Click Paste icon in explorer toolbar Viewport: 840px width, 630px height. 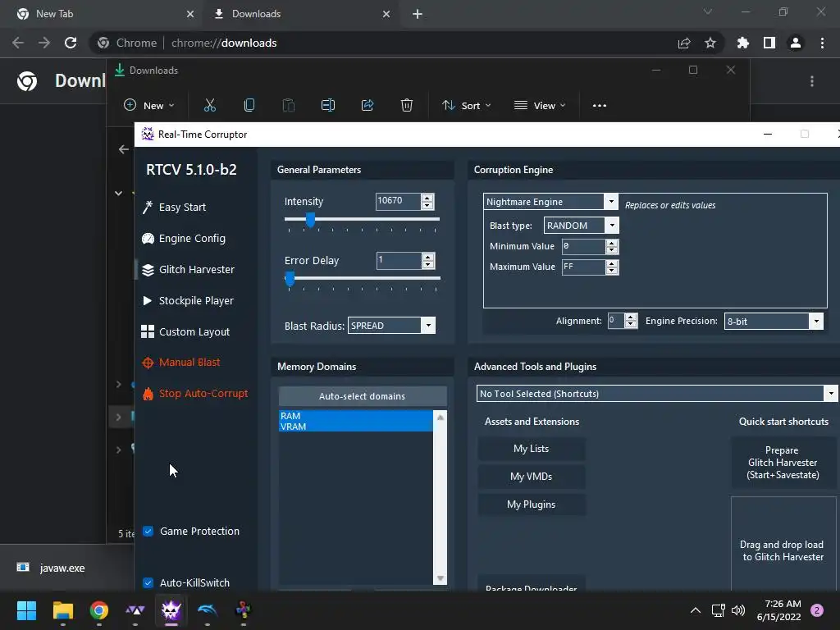(x=289, y=106)
